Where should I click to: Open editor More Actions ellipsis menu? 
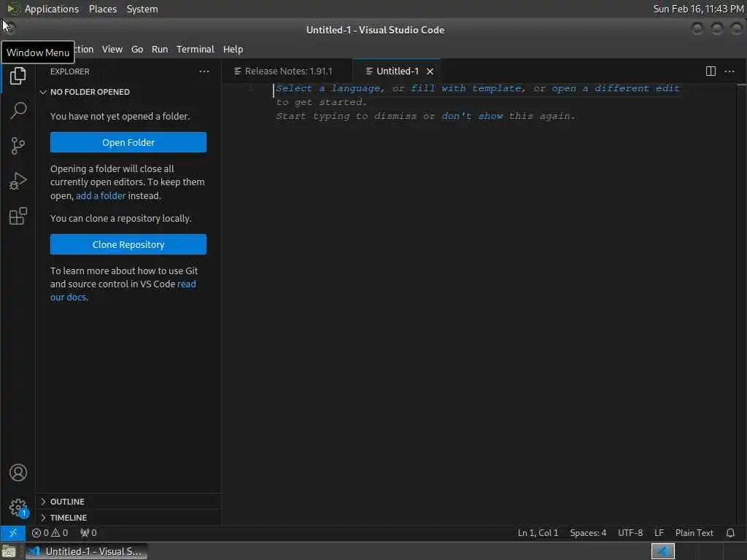[729, 71]
